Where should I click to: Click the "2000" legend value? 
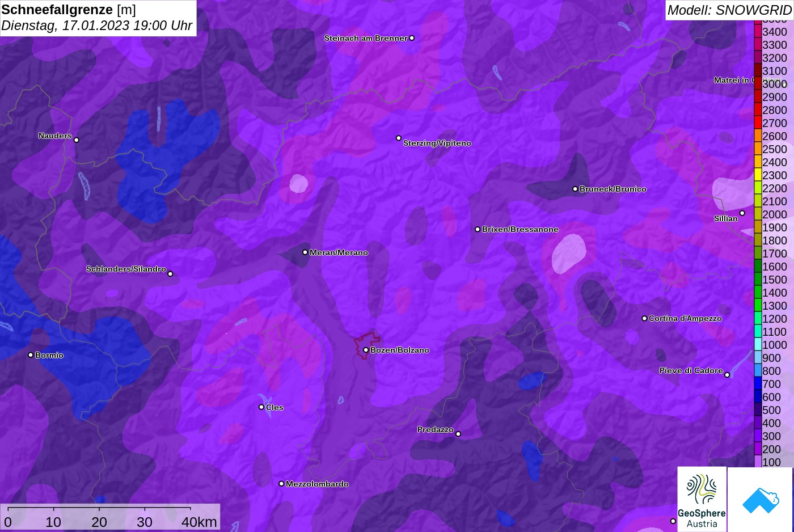(775, 214)
